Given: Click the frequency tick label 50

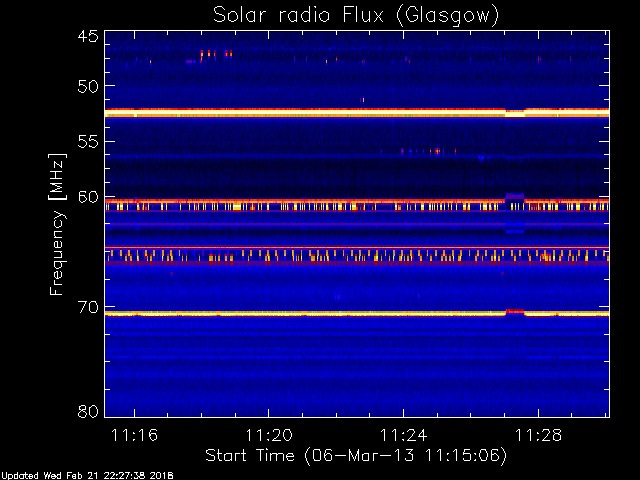Looking at the screenshot, I should (88, 86).
